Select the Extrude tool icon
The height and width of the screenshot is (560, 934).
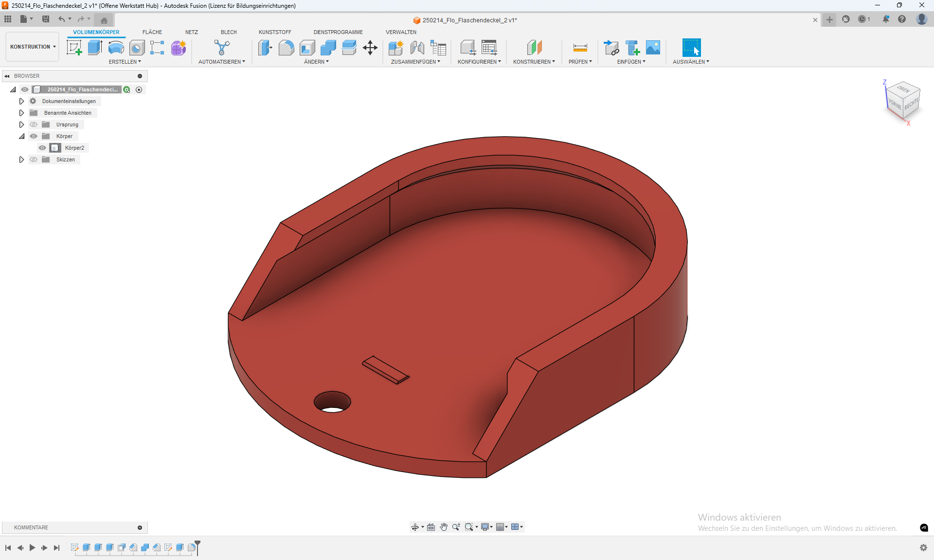click(x=95, y=48)
